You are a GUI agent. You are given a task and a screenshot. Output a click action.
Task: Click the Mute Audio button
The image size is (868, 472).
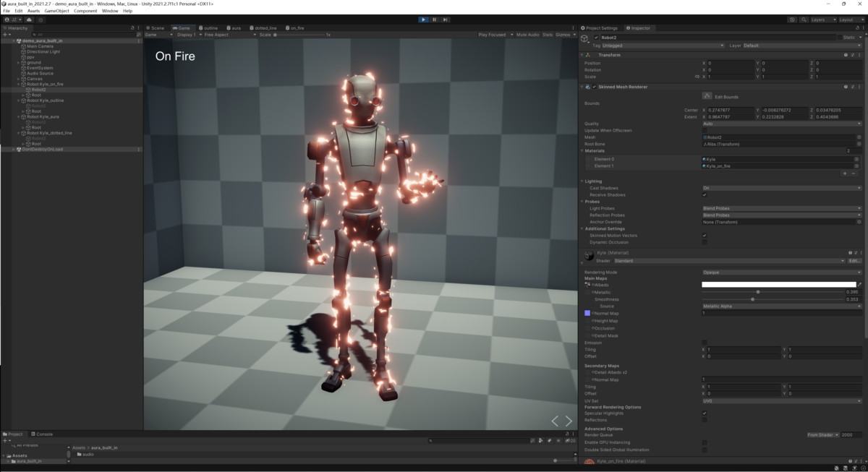pyautogui.click(x=529, y=34)
